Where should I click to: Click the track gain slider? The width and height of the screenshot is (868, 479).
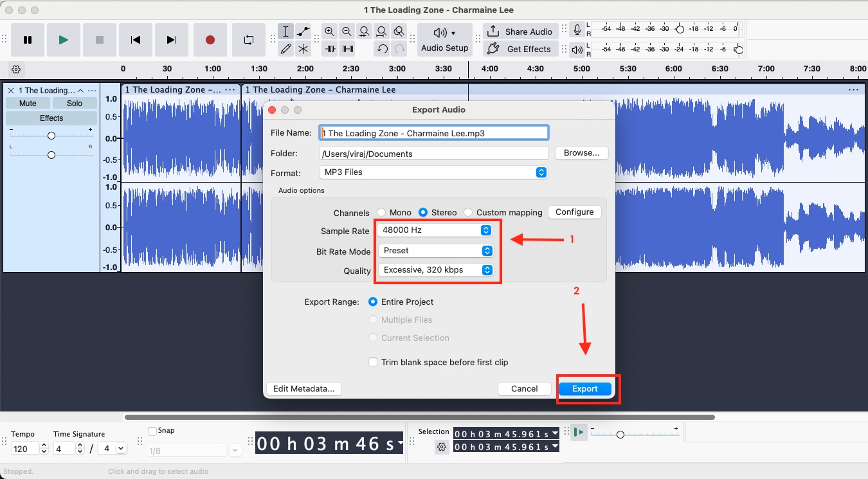pos(51,135)
